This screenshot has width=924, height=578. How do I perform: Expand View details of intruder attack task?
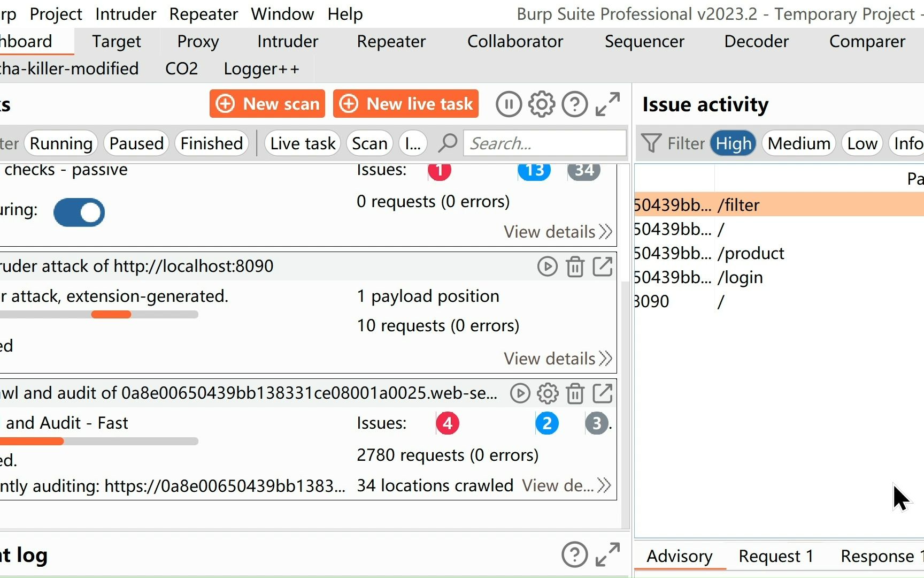[x=558, y=359]
